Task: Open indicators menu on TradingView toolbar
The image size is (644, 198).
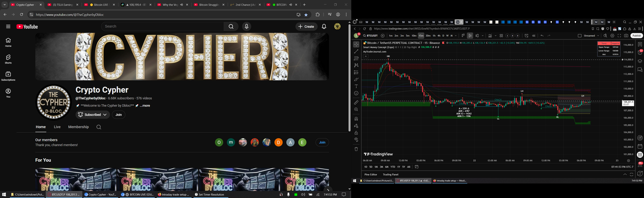Action: [490, 36]
